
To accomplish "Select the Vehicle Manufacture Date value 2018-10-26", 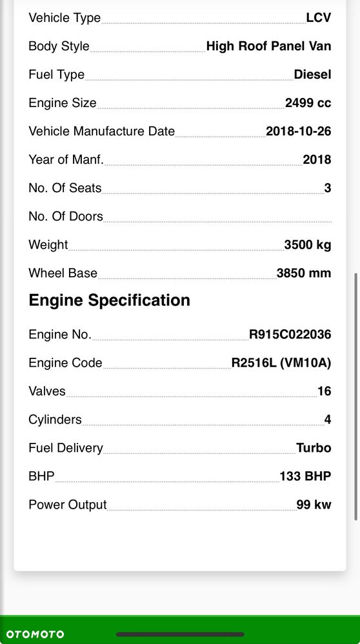I will click(x=298, y=132).
